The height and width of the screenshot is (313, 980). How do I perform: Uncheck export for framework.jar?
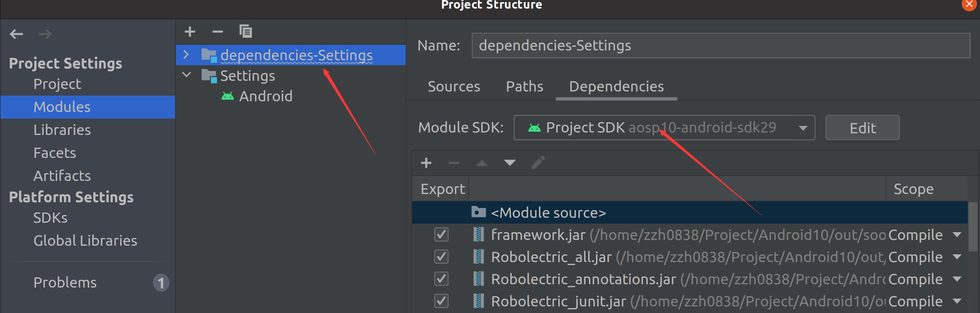coord(441,235)
